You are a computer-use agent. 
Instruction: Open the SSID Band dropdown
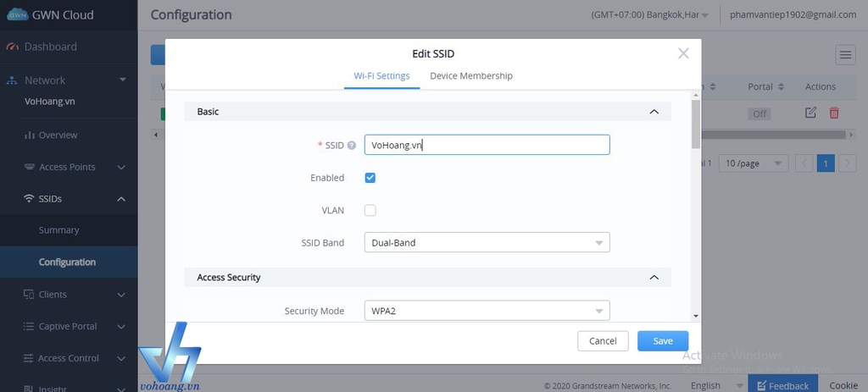pyautogui.click(x=487, y=243)
